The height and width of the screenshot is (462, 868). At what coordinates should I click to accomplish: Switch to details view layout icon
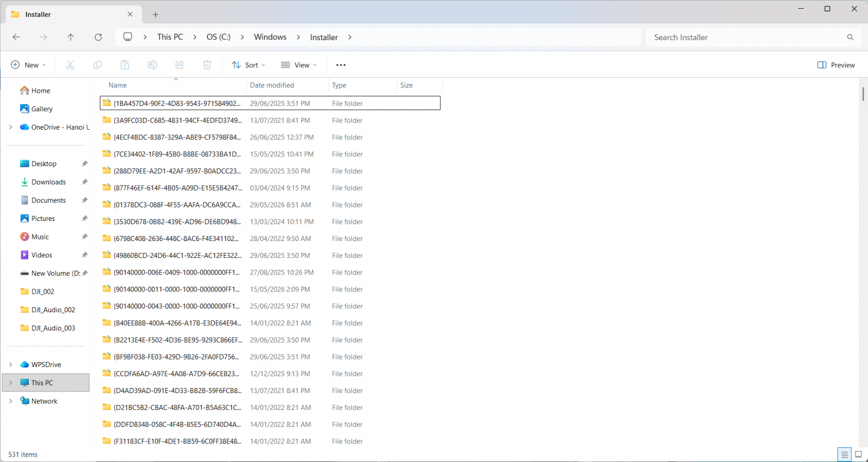844,454
